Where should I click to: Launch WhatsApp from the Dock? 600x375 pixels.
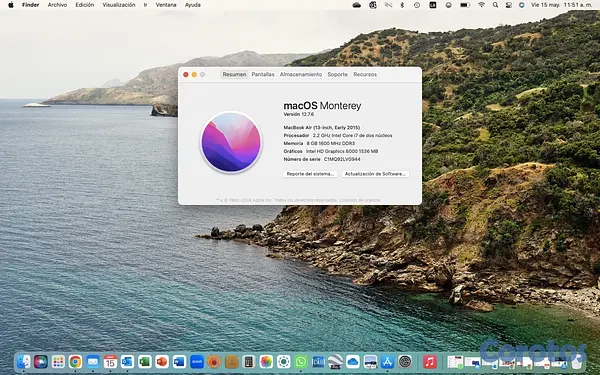click(x=301, y=361)
